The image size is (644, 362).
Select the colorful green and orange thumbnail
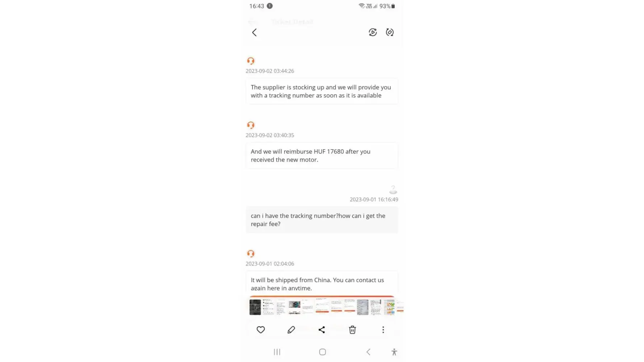pyautogui.click(x=389, y=307)
